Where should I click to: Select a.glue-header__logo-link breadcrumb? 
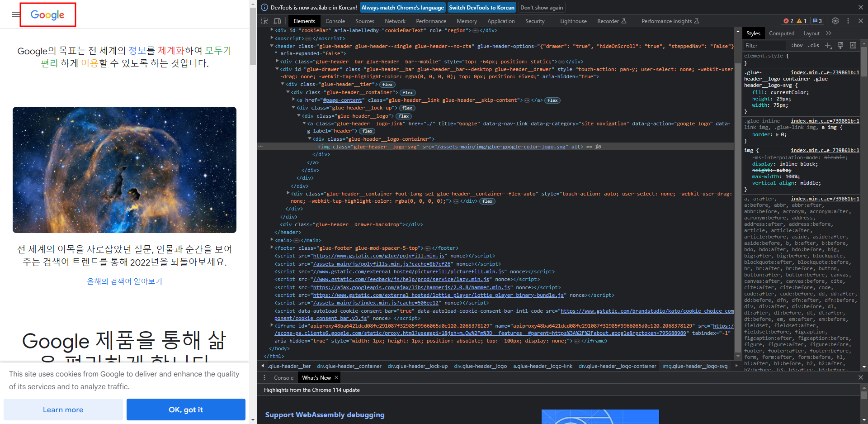coord(542,366)
